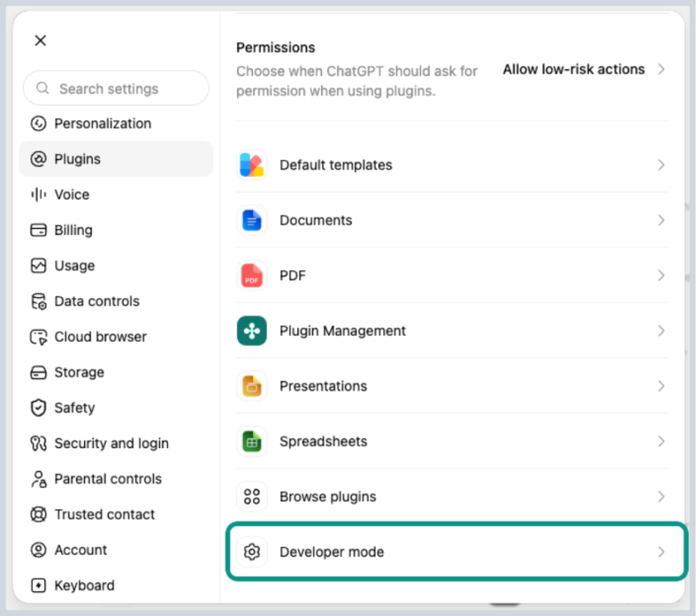Click the green Plugin Management icon
This screenshot has height=616, width=696.
(x=252, y=330)
